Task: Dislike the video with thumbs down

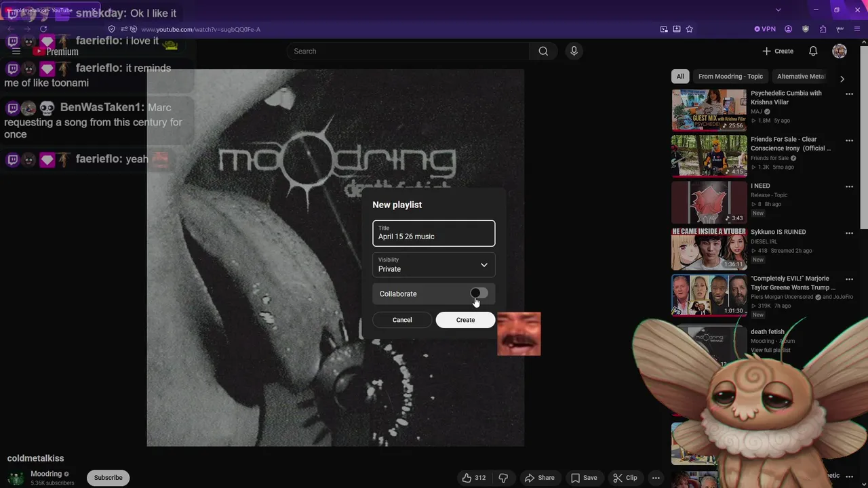Action: coord(503,478)
